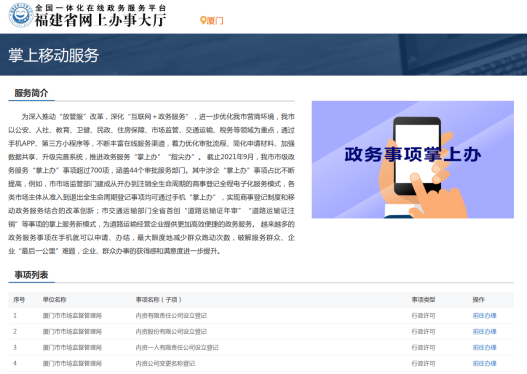Click the orange location pin icon
Viewport: 527px width, 374px height.
point(203,20)
